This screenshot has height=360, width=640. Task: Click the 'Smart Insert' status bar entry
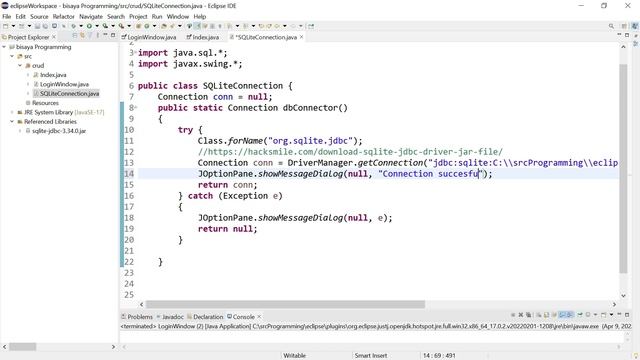tap(371, 356)
